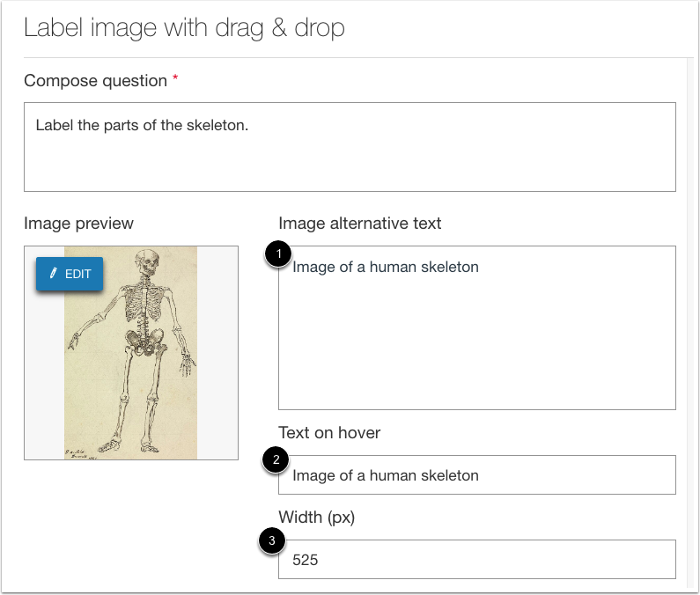Place cursor in "Label the parts of the skeleton." text
The height and width of the screenshot is (595, 700).
click(142, 125)
